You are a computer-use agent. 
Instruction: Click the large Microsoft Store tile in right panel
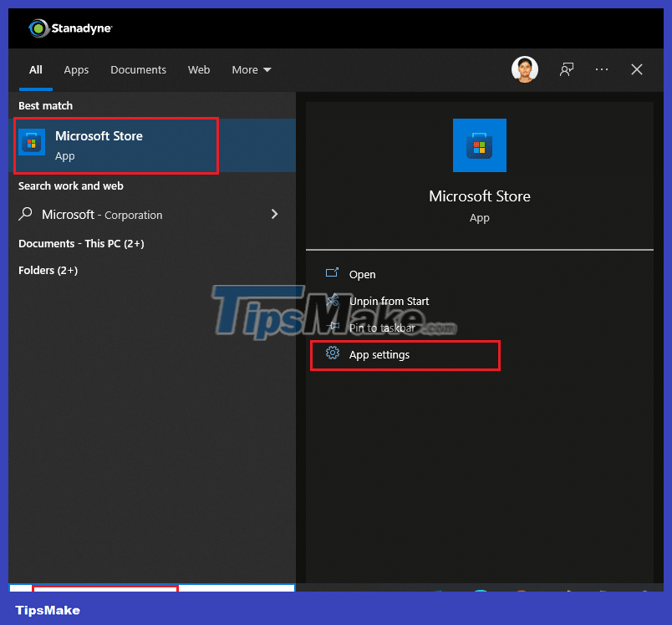(x=479, y=145)
